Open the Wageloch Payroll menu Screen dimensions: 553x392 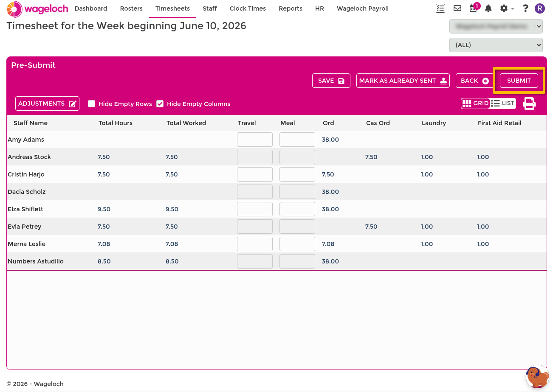pos(362,8)
